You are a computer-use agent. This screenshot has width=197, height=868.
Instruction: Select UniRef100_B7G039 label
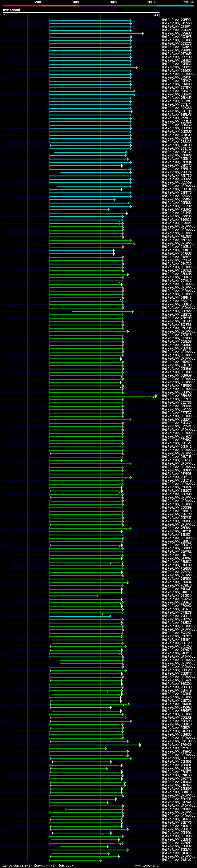pyautogui.click(x=177, y=745)
